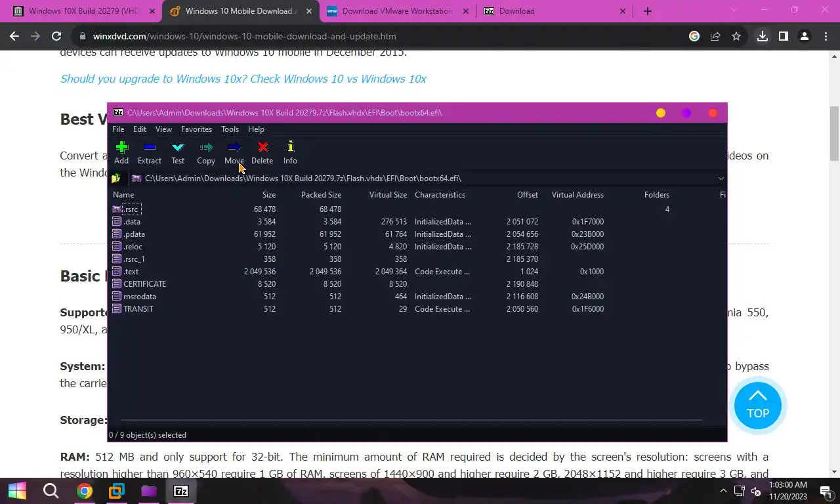Click the browser page vertical scrollbar

[834, 133]
